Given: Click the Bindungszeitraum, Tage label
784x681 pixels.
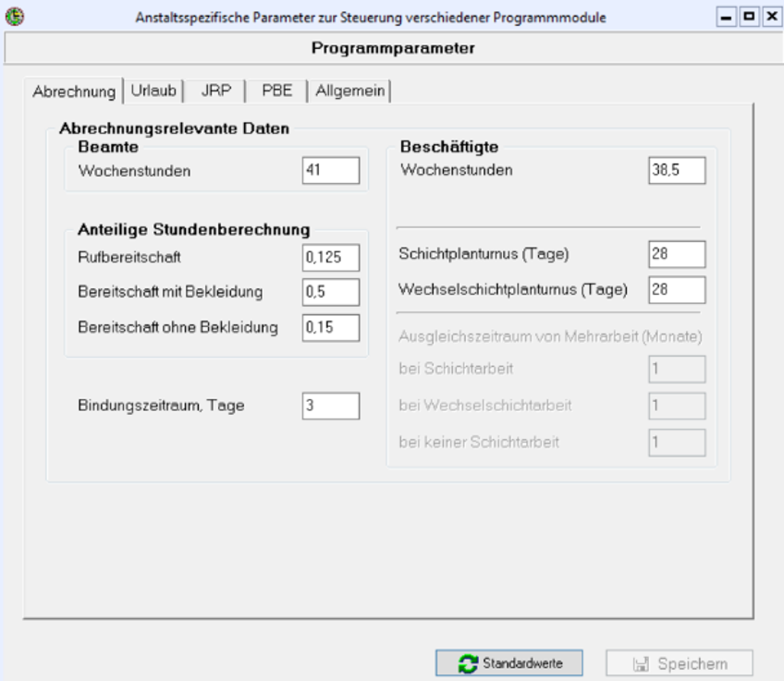Looking at the screenshot, I should click(x=161, y=406).
